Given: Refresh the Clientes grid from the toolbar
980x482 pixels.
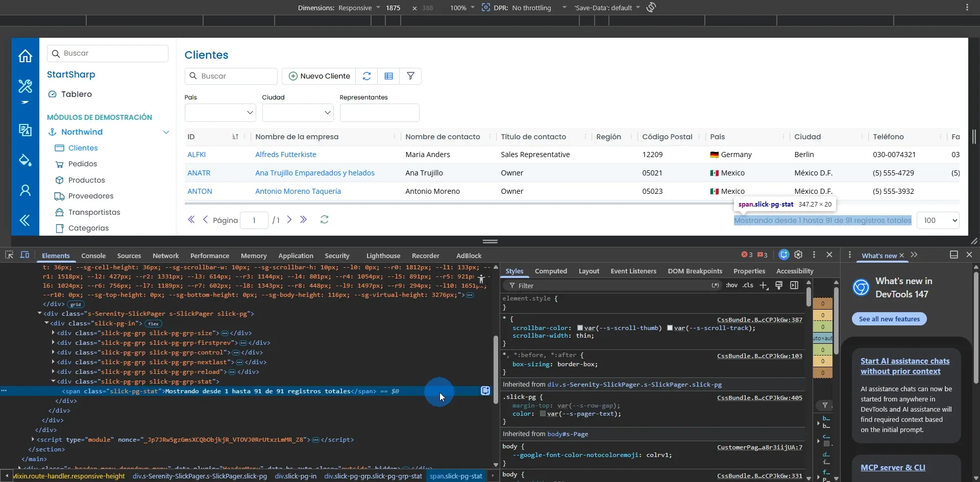Looking at the screenshot, I should point(366,76).
